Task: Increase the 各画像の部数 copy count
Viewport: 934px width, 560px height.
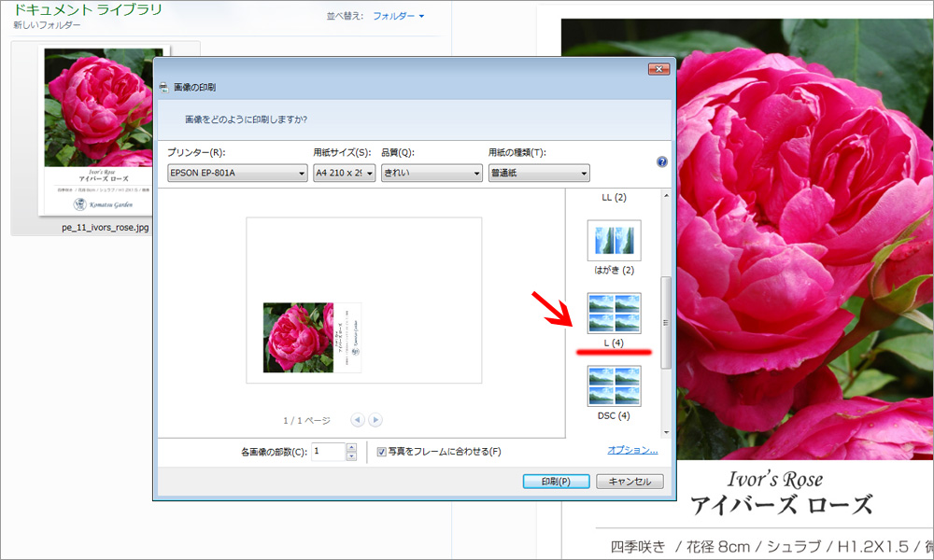Action: pos(351,447)
